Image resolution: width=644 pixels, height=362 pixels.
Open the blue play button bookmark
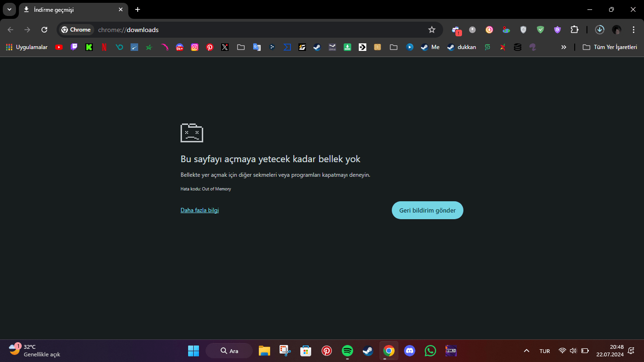tap(410, 47)
